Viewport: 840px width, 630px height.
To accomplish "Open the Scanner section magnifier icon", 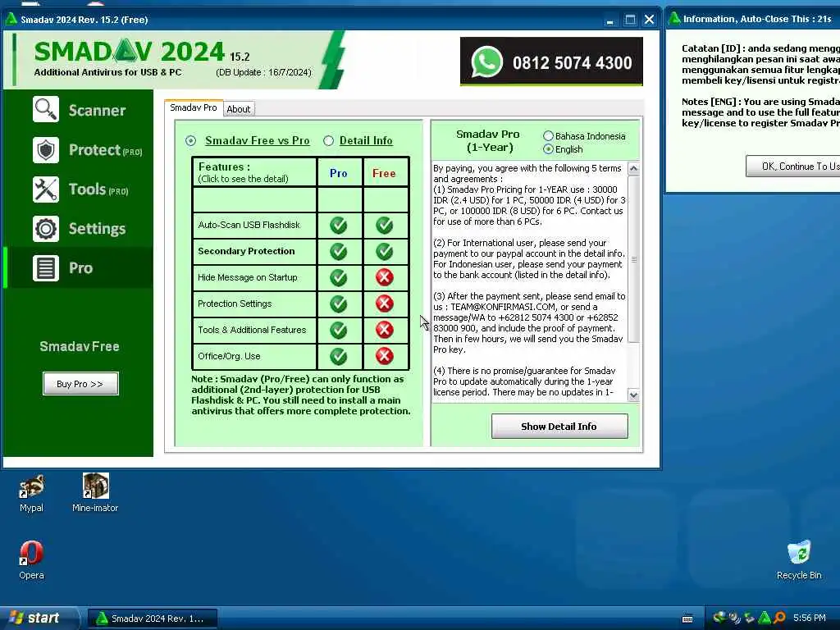I will pyautogui.click(x=46, y=110).
